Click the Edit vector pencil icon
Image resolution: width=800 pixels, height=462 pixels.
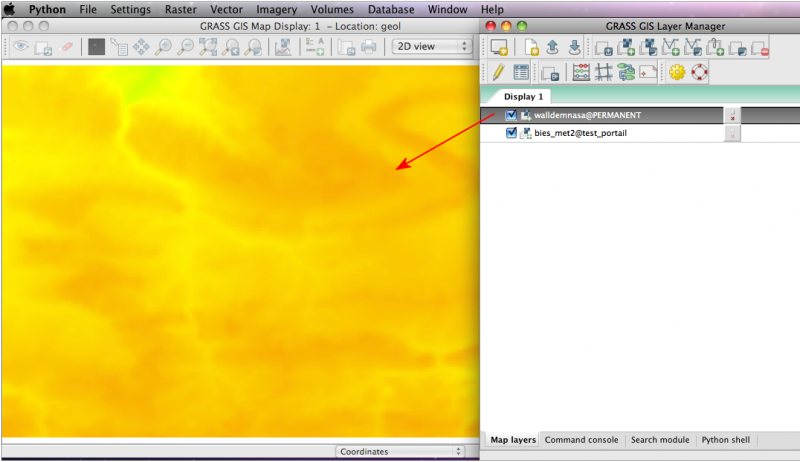[497, 72]
